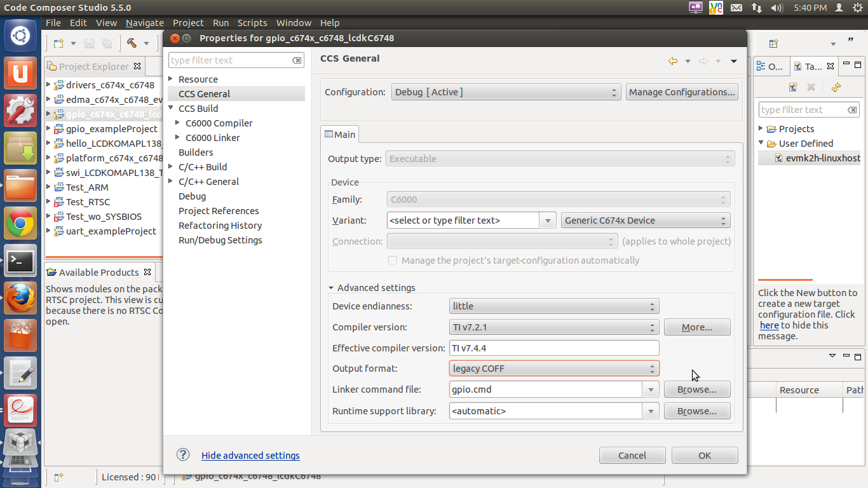
Task: Expand the Projects node in Target Configurations
Action: point(761,128)
